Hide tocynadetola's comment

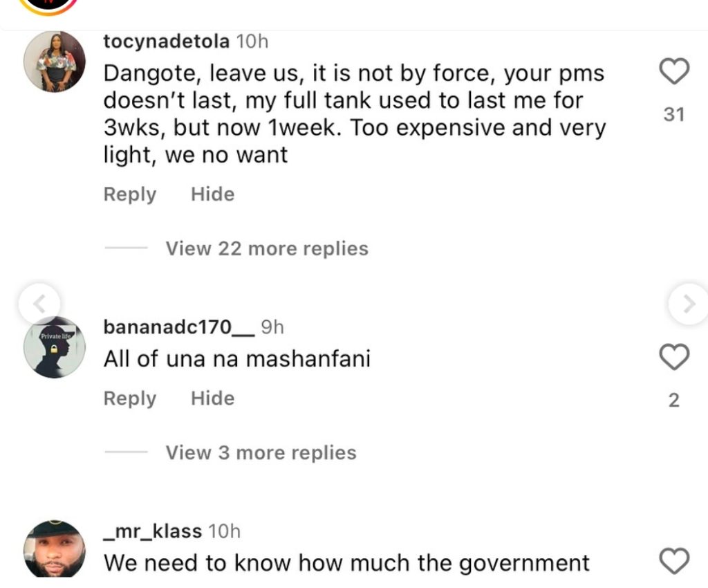212,194
